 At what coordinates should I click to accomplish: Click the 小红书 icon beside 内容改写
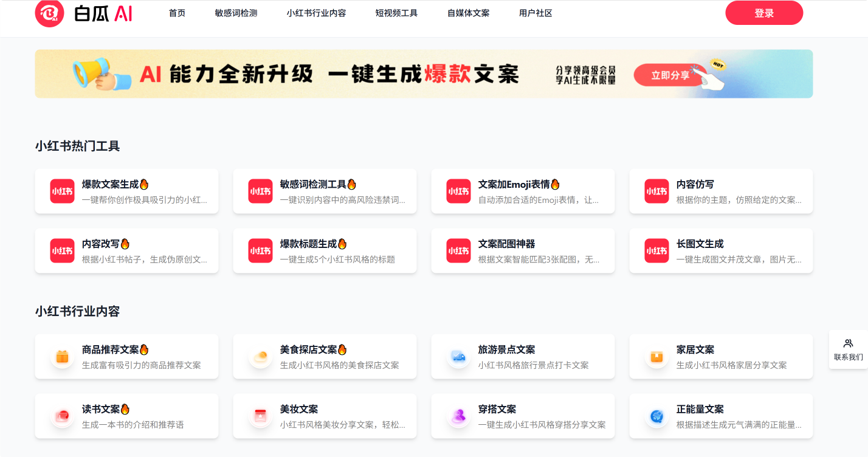click(x=62, y=250)
